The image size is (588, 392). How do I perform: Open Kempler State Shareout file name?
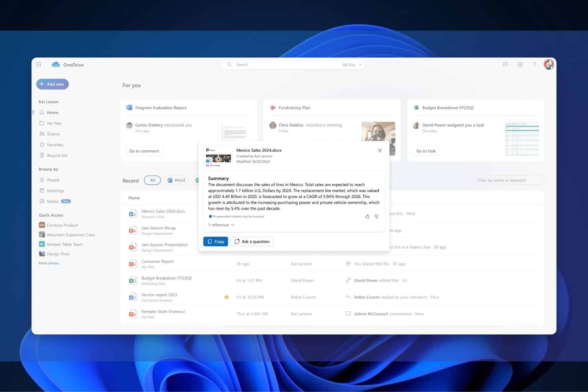[x=163, y=312]
